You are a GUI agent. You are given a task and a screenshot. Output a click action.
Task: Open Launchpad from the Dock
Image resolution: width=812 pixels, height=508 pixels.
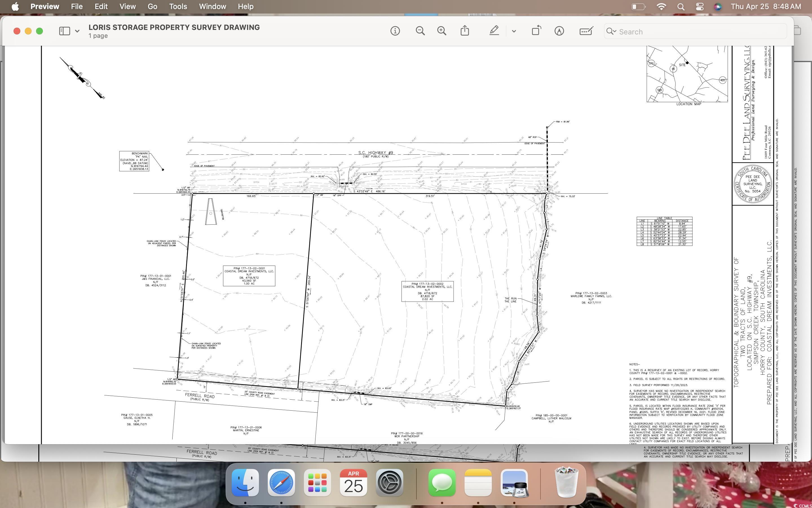(x=317, y=483)
